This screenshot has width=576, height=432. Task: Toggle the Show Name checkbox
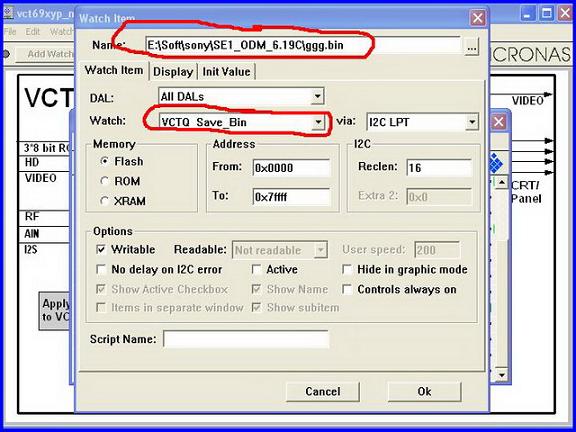[256, 289]
